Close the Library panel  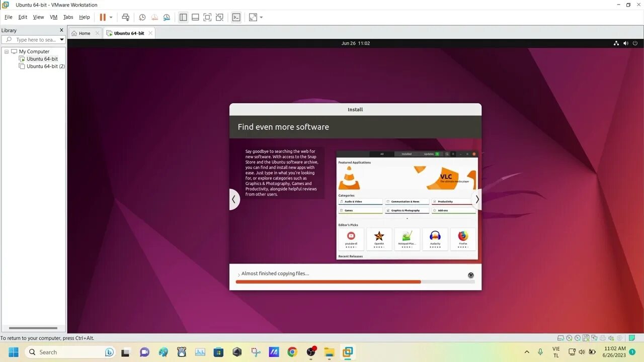[62, 30]
